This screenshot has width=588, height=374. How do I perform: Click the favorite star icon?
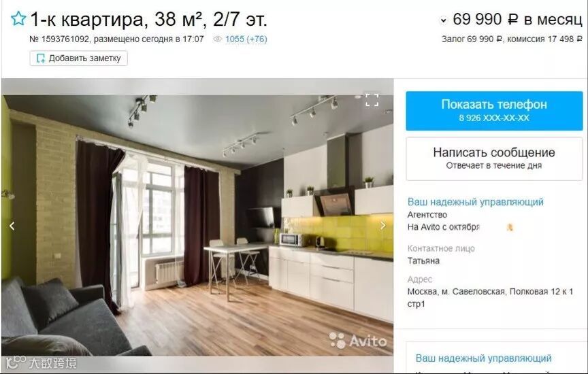[18, 19]
